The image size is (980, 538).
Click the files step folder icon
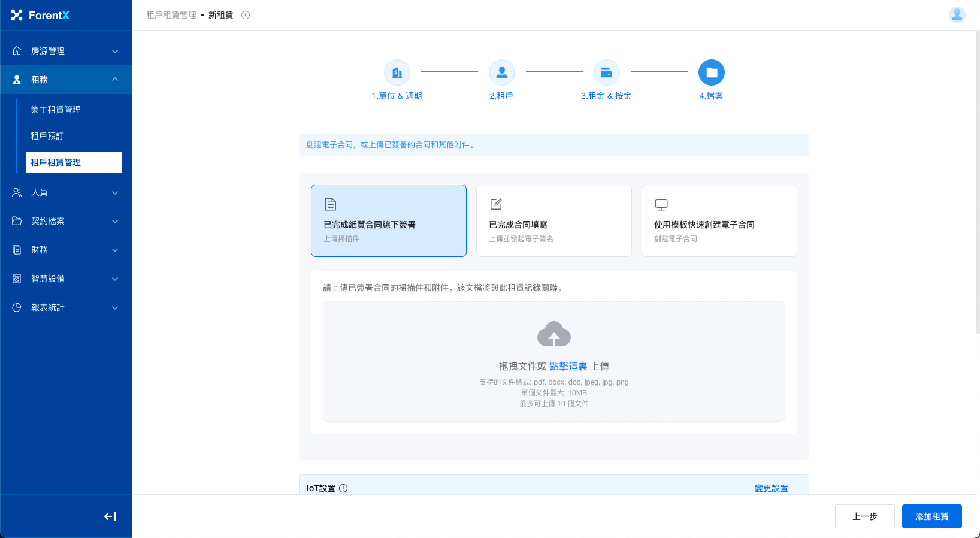[711, 73]
